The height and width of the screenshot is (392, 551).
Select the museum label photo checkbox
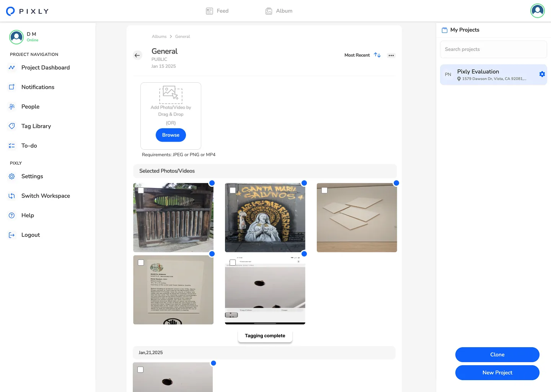pos(141,263)
